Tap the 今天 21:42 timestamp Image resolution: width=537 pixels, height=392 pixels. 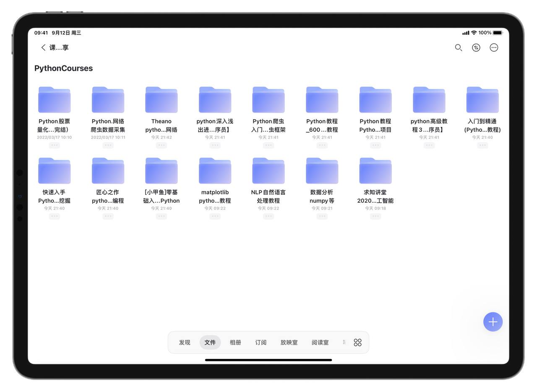(x=162, y=137)
